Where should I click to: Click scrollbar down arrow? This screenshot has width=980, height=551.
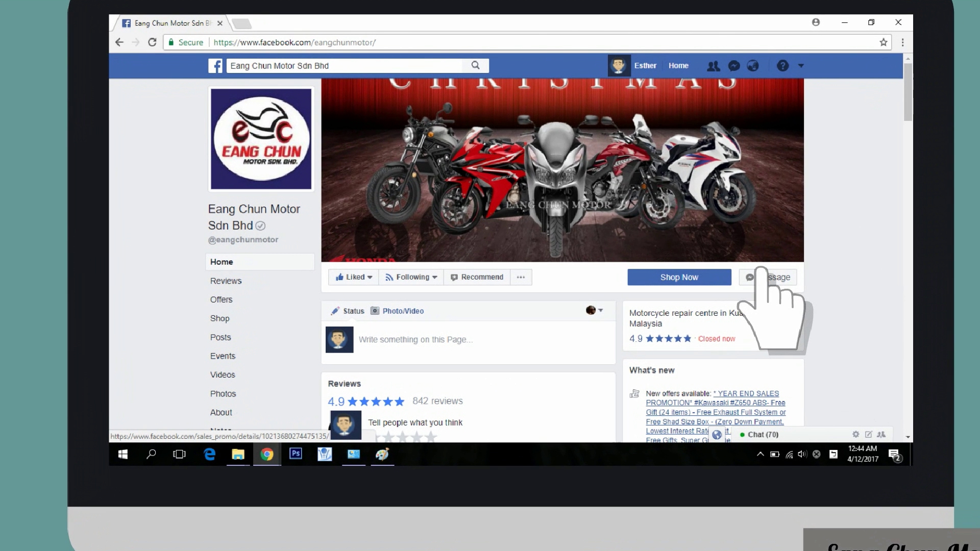[908, 437]
